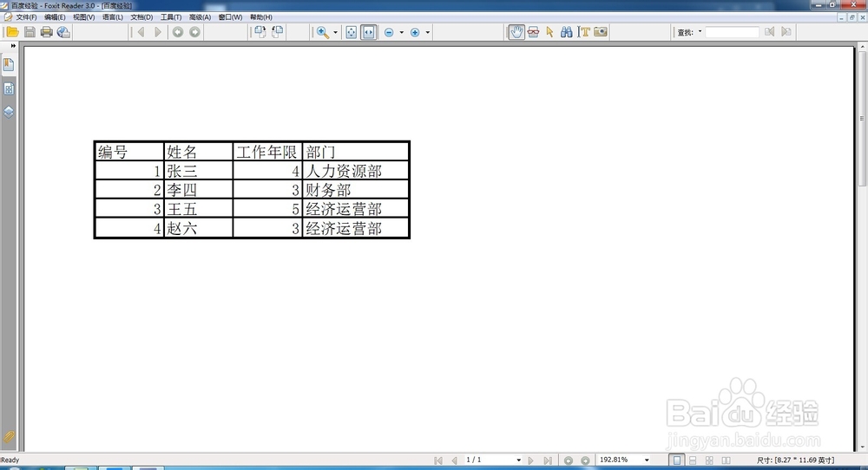Select the arrow Select Annotation tool
868x470 pixels.
[549, 32]
